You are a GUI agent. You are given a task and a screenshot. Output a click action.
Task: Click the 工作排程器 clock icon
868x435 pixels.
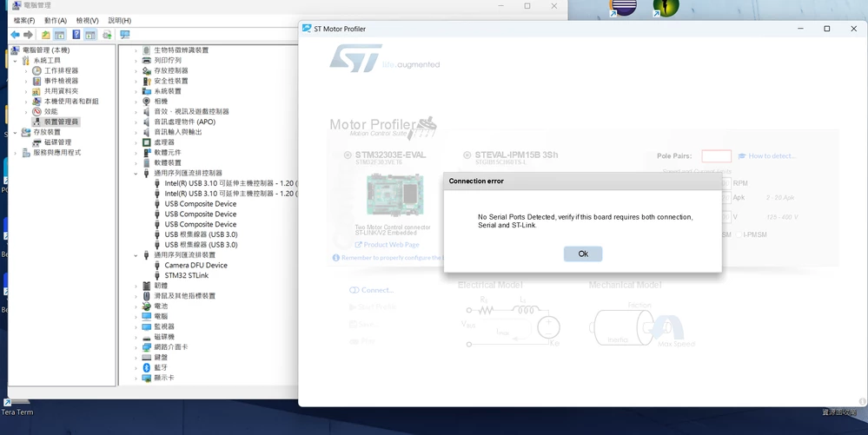[36, 71]
